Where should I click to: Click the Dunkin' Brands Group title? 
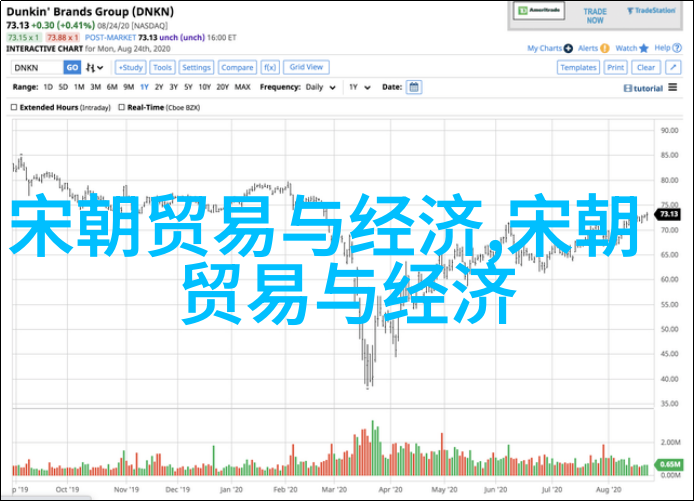90,12
